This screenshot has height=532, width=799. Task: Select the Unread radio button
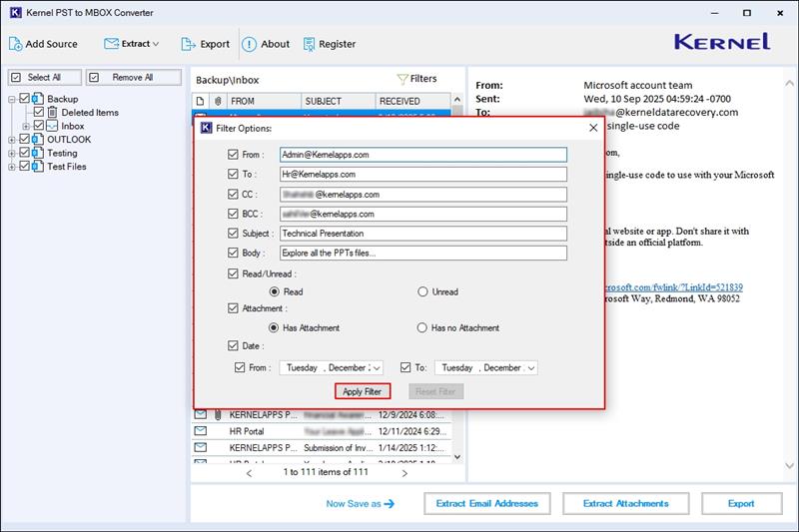[422, 291]
